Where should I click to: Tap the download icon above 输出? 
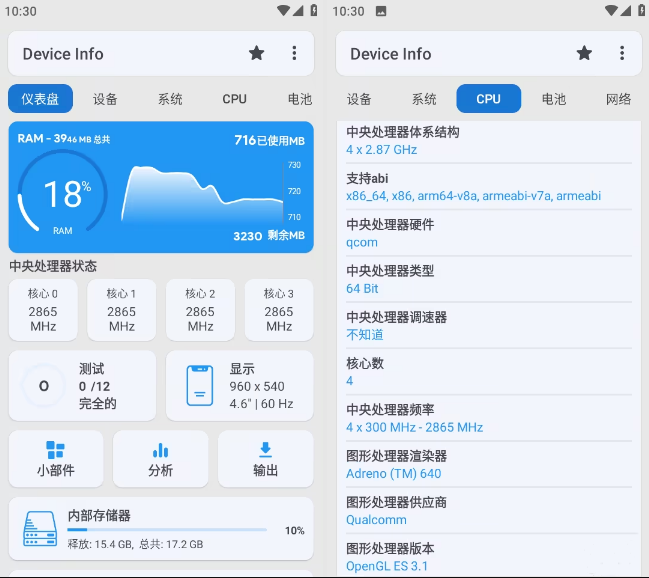[265, 449]
